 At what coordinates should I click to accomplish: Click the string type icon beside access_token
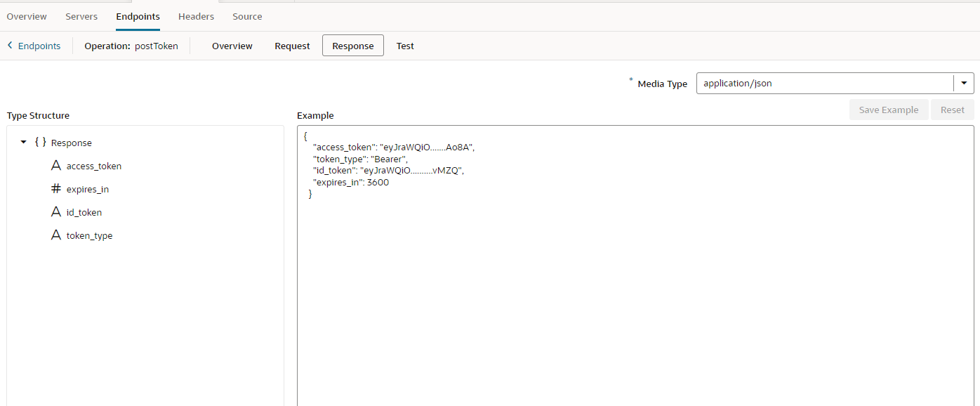(x=56, y=166)
